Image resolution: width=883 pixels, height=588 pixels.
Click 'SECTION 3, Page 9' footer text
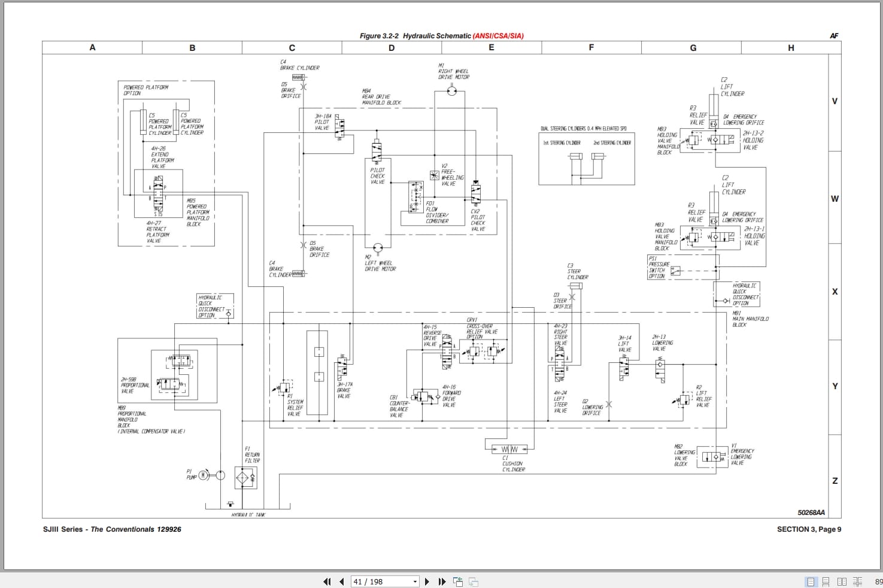809,529
